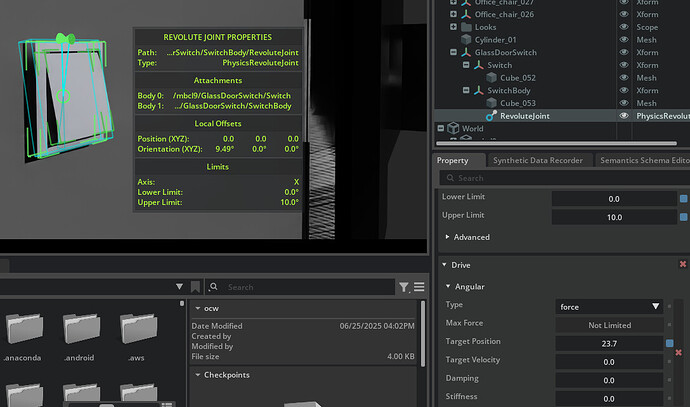The image size is (690, 407).
Task: Click the Damping value field
Action: tap(609, 381)
